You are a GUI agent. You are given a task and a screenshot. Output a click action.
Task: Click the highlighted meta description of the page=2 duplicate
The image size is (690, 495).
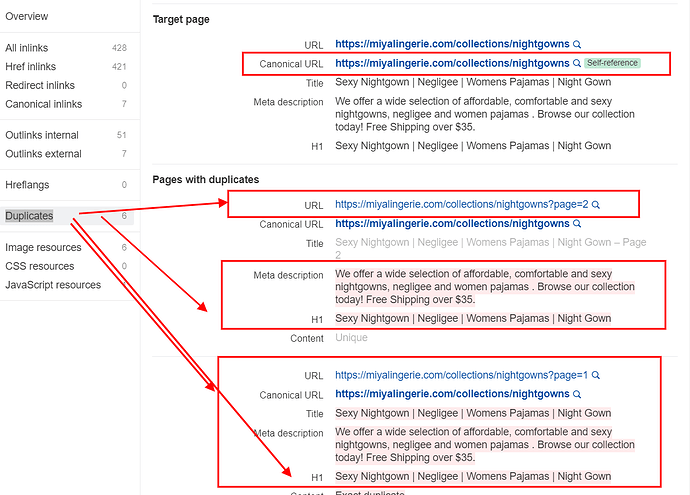pos(485,287)
